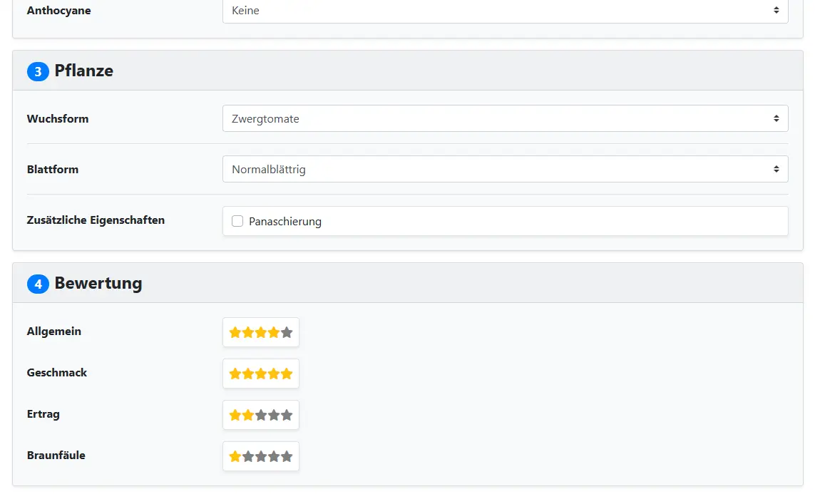
Task: Set Braunfäule rating to three stars
Action: coord(261,456)
